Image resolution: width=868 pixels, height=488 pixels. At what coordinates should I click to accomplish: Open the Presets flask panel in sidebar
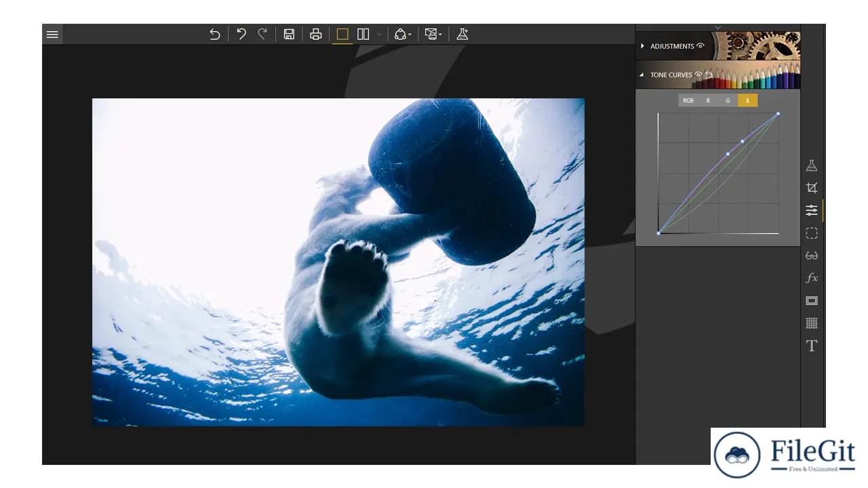(812, 165)
